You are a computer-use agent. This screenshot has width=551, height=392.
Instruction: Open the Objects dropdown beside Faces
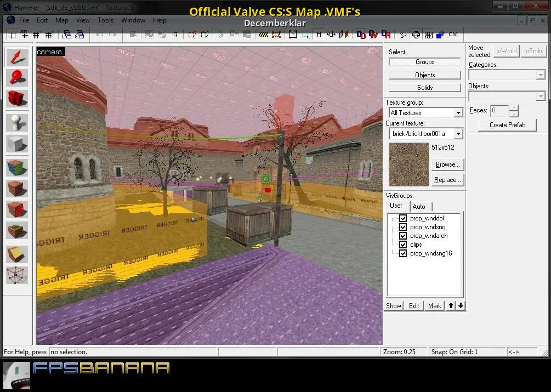click(x=541, y=96)
